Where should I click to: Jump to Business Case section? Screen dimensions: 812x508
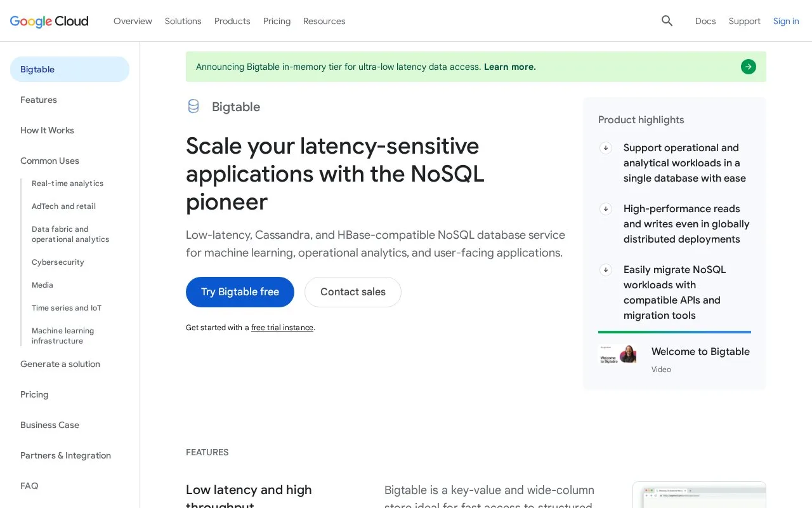click(49, 425)
